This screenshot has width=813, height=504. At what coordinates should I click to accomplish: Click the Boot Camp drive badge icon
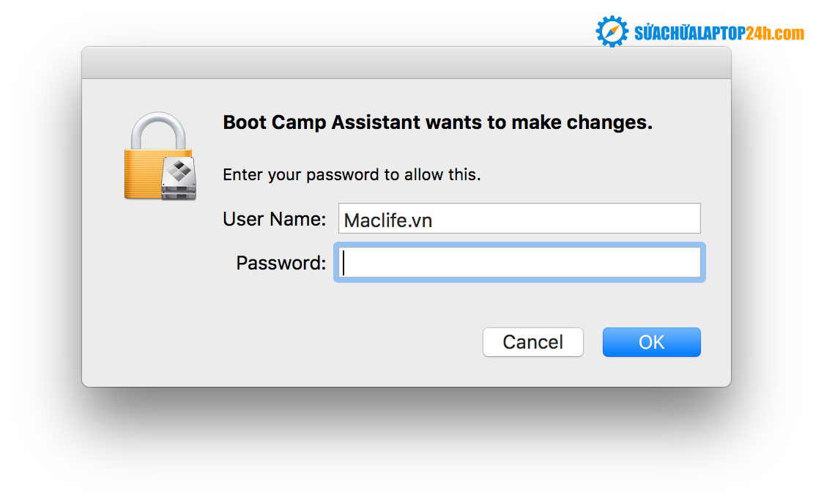click(178, 178)
